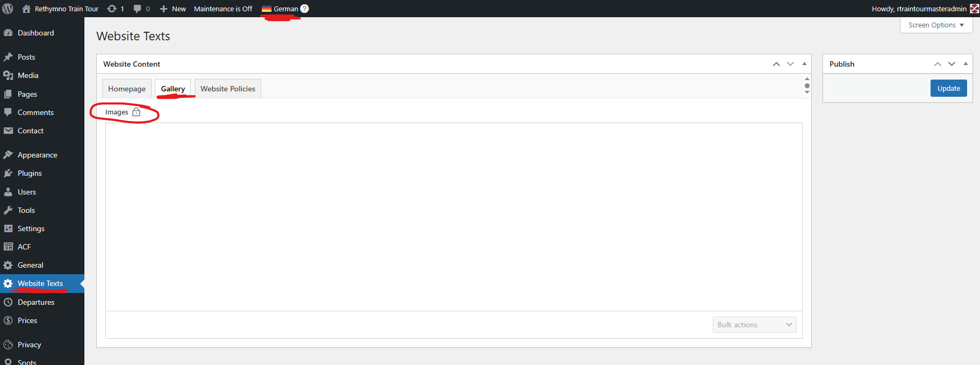The width and height of the screenshot is (980, 365).
Task: Toggle the Publish panel collapse arrow
Action: [x=965, y=64]
